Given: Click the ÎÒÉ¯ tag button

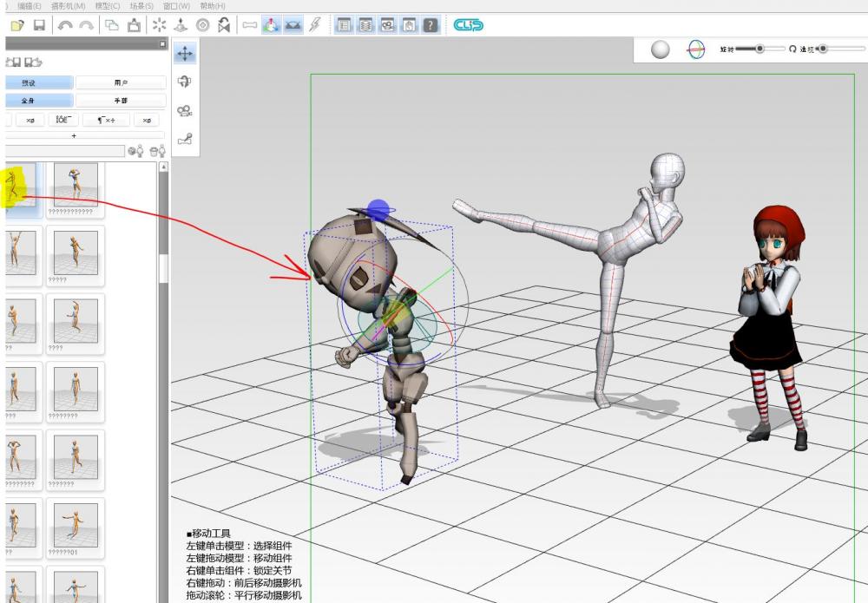Looking at the screenshot, I should [63, 120].
